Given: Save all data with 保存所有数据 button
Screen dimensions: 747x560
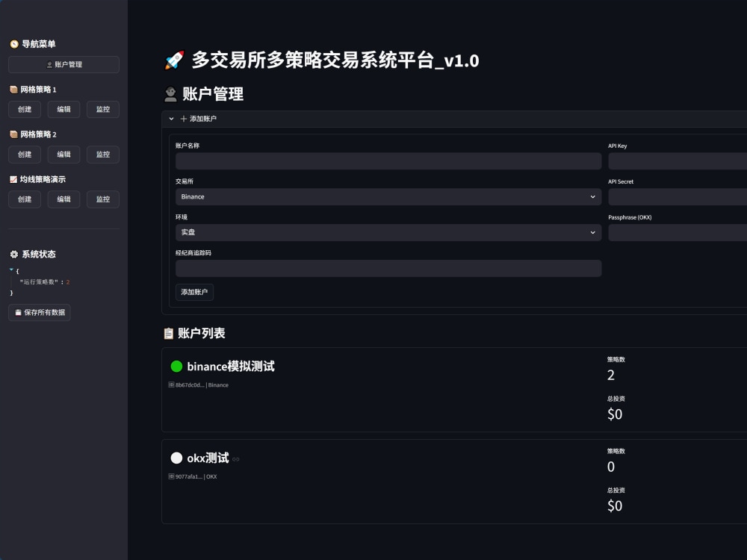Looking at the screenshot, I should pos(40,312).
